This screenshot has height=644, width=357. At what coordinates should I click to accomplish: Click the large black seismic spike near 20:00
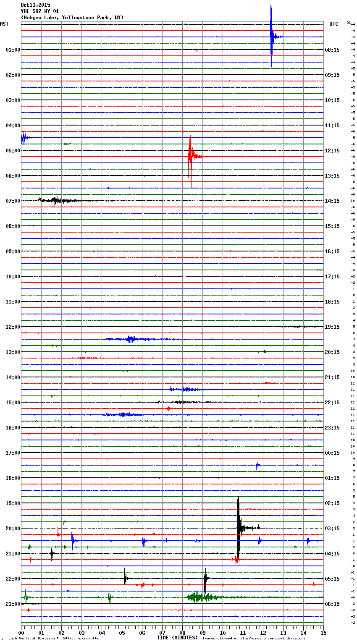(x=239, y=528)
